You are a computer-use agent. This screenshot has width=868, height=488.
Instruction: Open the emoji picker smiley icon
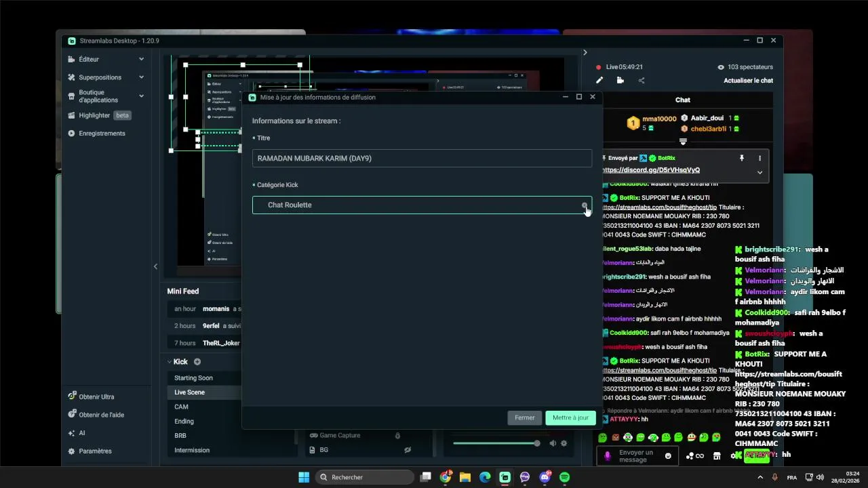pos(668,456)
